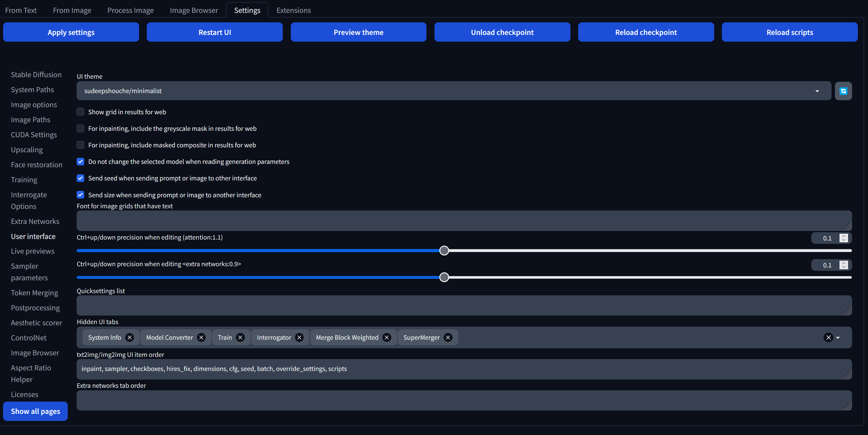The image size is (868, 435).
Task: Remove Merge Block Weighted tag
Action: coord(386,337)
